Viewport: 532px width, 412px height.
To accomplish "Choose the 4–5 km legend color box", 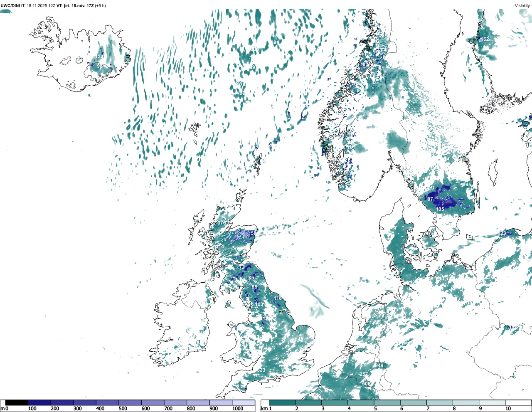I will pos(361,403).
